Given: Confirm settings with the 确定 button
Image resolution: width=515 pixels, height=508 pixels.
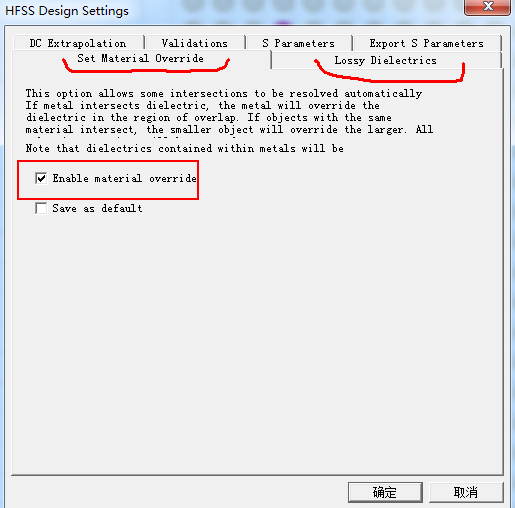Looking at the screenshot, I should pos(385,492).
